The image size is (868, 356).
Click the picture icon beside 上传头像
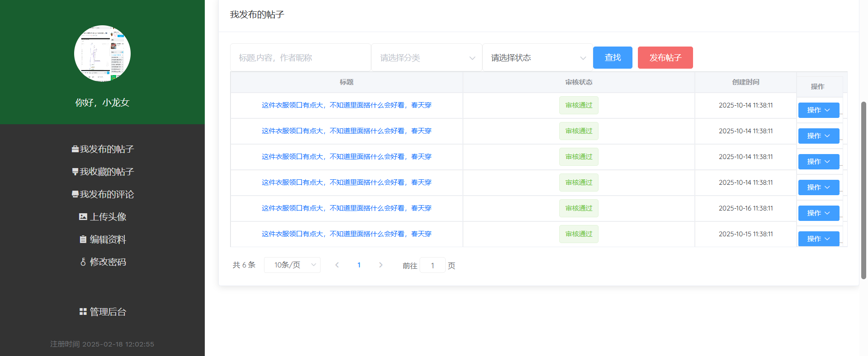pos(83,217)
